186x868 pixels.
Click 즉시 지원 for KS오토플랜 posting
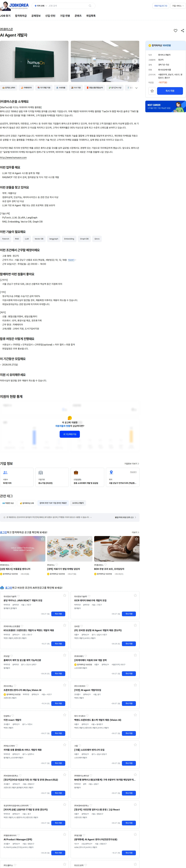pyautogui.click(x=58, y=644)
